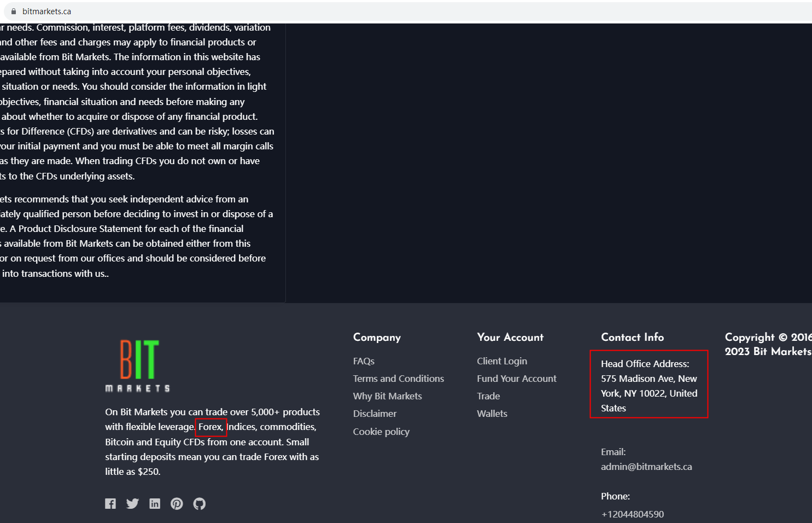Click the Copyright Bit Markets text

coord(768,344)
